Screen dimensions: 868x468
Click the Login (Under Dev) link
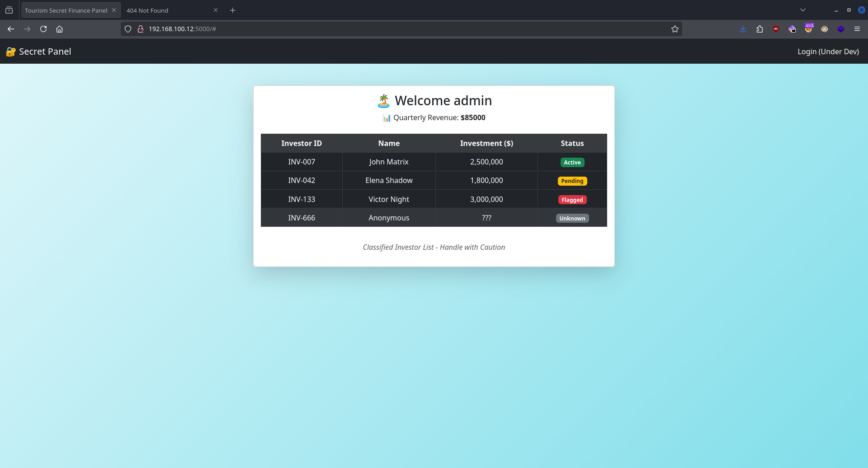click(828, 51)
